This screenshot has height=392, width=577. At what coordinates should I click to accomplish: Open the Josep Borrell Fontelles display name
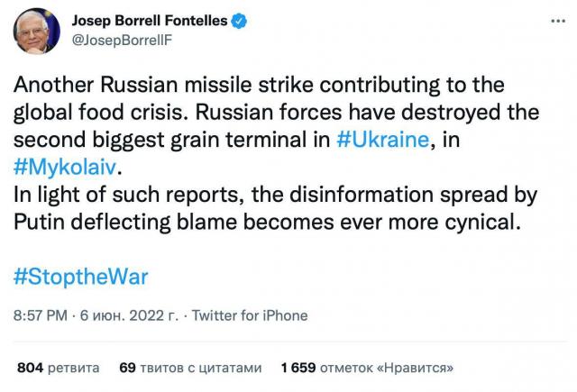[x=148, y=20]
